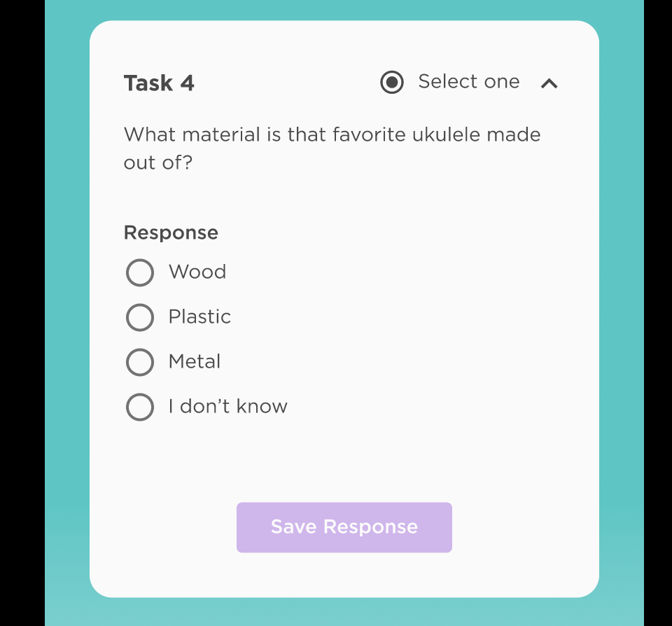
Task: Click the black margin left of the app
Action: coord(22,313)
